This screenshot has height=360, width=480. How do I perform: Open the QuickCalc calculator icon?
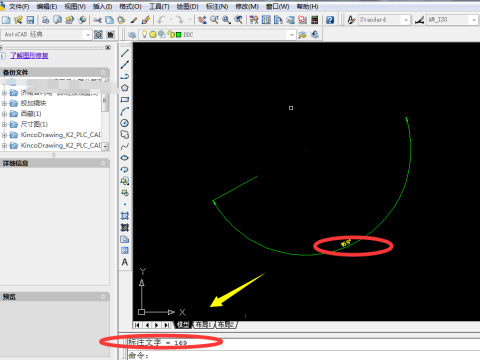click(x=315, y=20)
